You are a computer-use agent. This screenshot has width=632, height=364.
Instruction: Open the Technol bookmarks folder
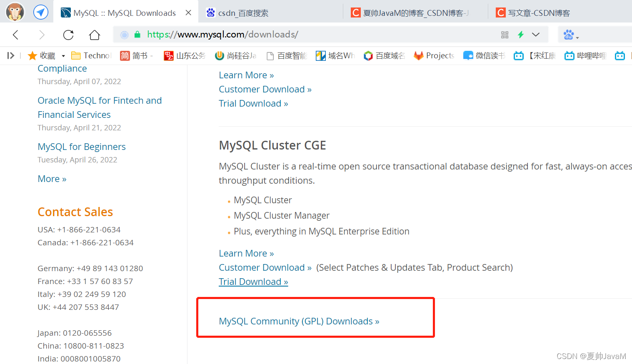[91, 55]
